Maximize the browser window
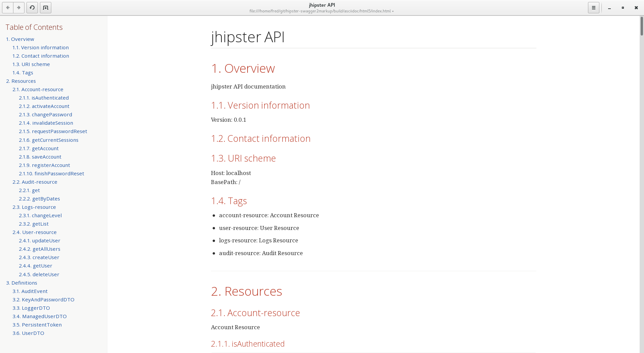The height and width of the screenshot is (353, 644). [623, 8]
